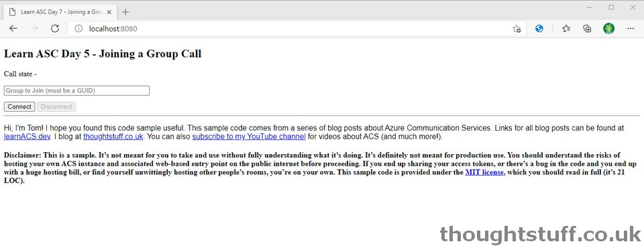
Task: Open the Settings and more ellipsis menu
Action: coord(631,28)
